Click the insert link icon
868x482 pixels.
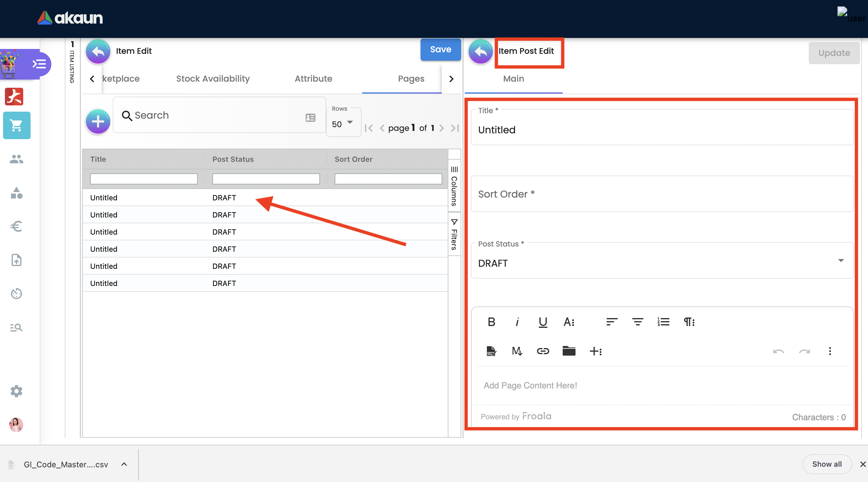click(x=542, y=351)
